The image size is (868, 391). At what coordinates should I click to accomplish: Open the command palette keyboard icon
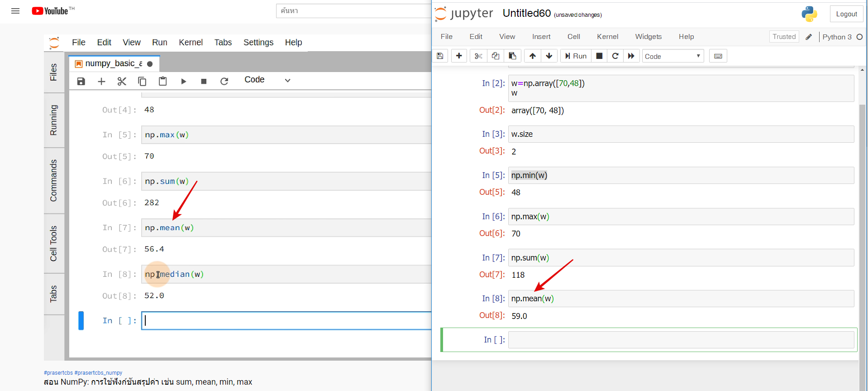click(718, 56)
